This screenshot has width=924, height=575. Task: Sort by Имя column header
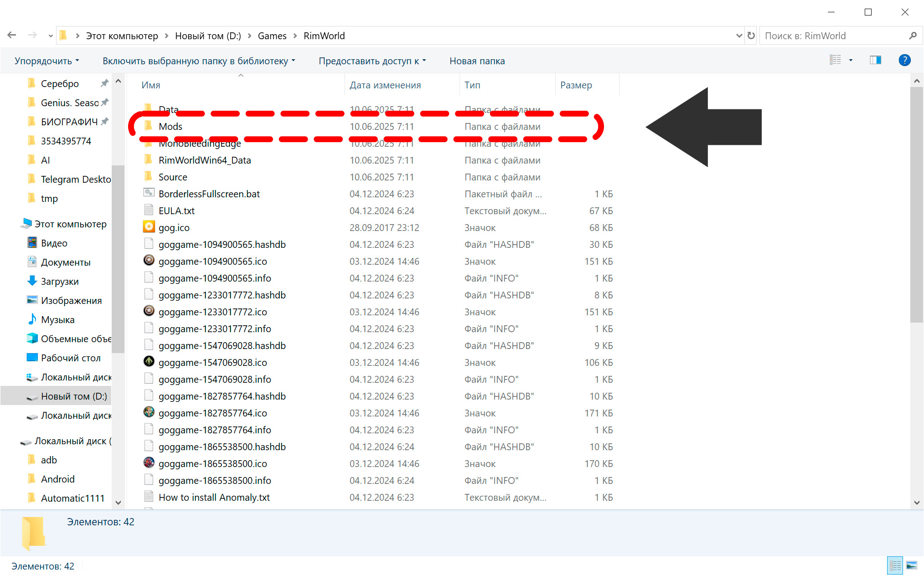(x=151, y=85)
